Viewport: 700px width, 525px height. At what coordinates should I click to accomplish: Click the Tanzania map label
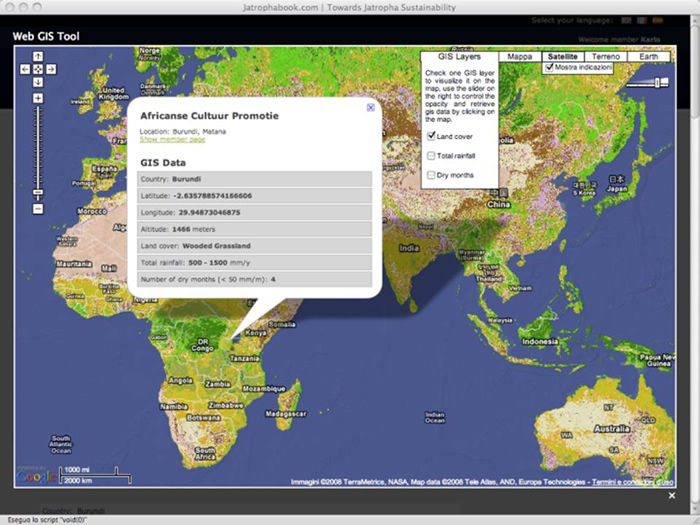(x=244, y=358)
